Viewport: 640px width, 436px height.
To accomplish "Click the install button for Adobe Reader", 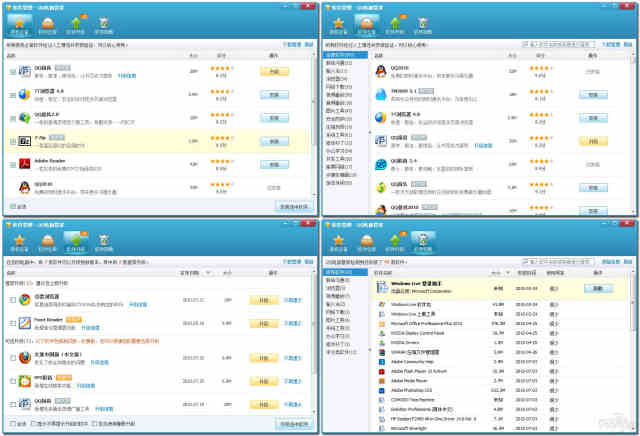I will (274, 165).
